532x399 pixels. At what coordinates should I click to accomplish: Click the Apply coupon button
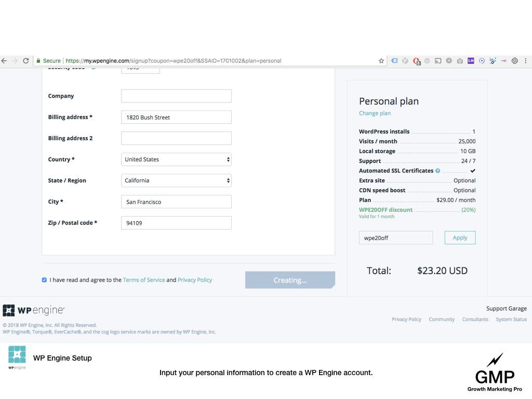click(460, 238)
